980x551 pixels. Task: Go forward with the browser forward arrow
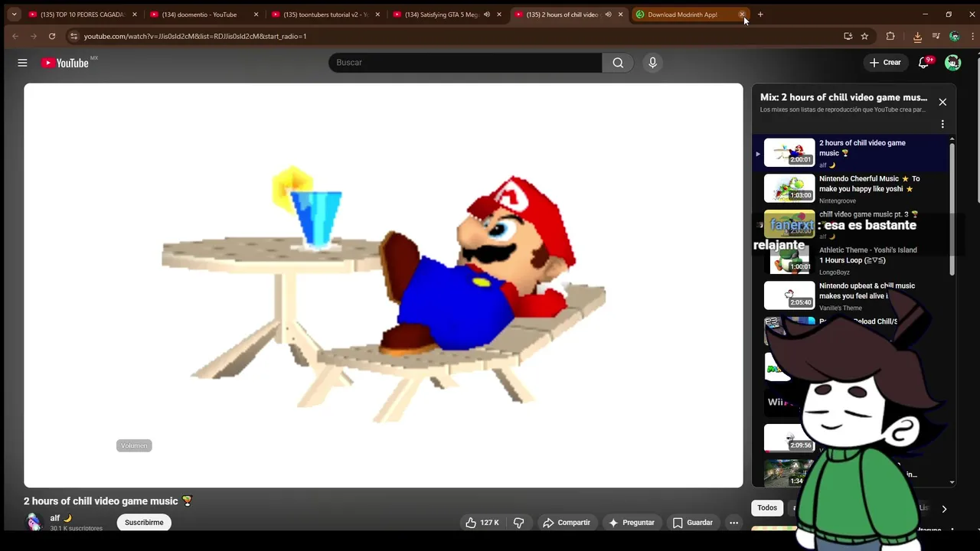click(x=33, y=36)
